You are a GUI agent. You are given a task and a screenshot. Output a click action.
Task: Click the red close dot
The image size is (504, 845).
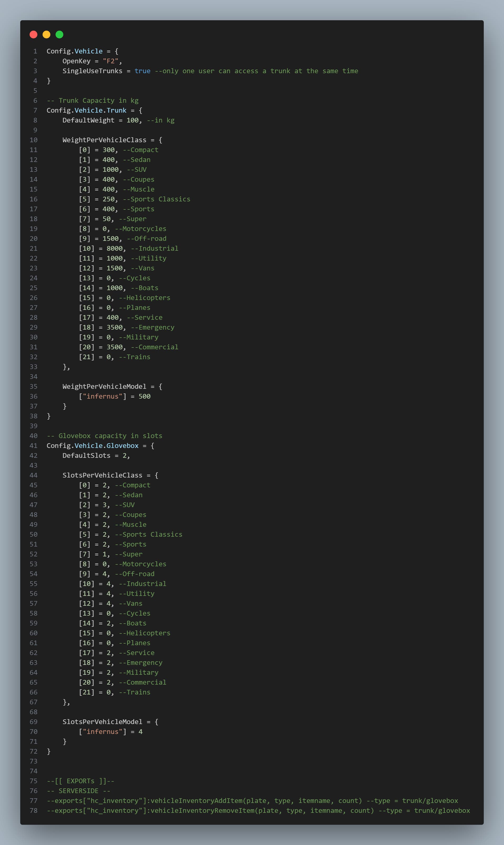pos(33,34)
